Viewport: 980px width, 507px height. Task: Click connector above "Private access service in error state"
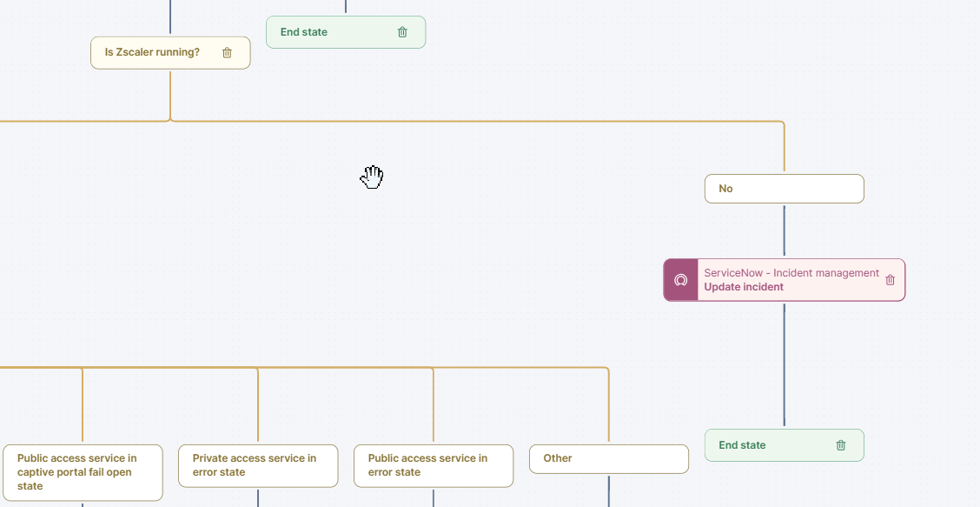tap(258, 409)
